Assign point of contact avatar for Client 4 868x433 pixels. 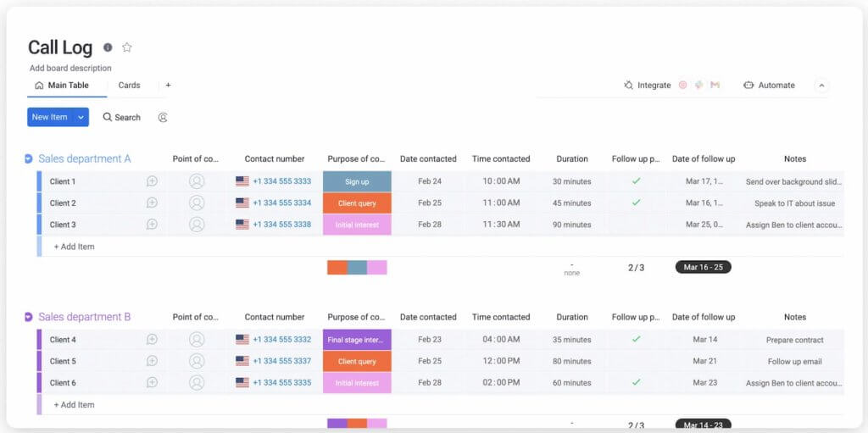[x=197, y=340]
